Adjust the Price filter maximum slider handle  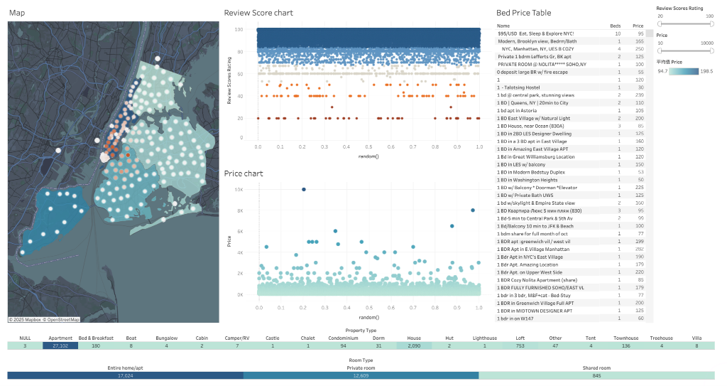(x=712, y=51)
